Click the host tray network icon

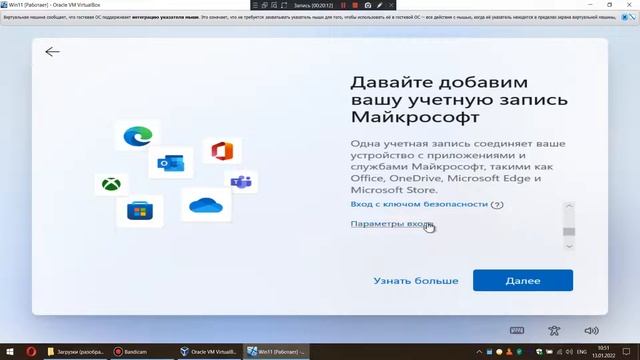(x=560, y=351)
